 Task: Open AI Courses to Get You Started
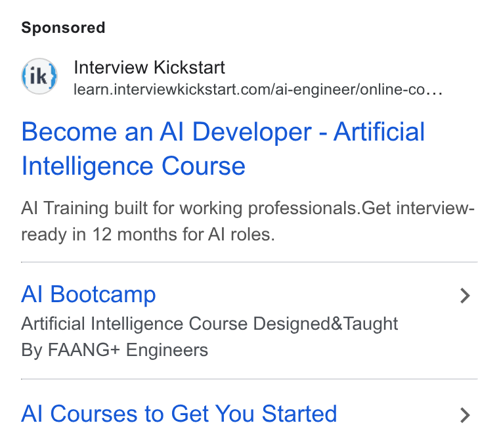tap(179, 414)
